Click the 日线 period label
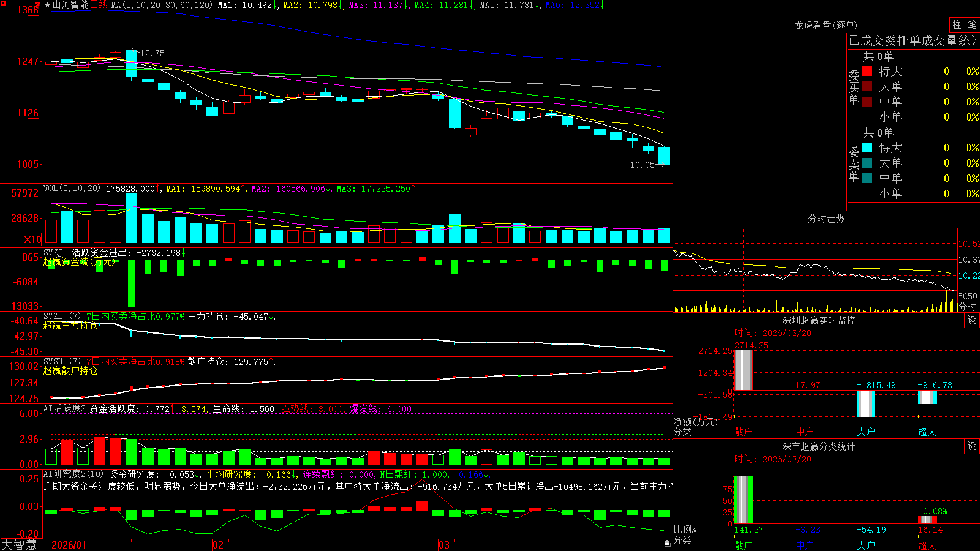 pyautogui.click(x=99, y=5)
